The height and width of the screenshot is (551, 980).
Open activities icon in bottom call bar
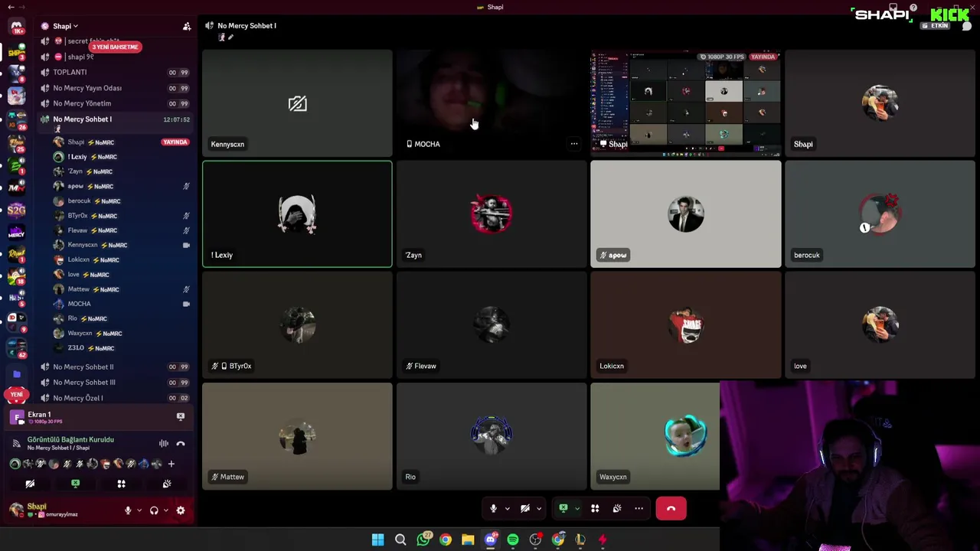pos(595,508)
